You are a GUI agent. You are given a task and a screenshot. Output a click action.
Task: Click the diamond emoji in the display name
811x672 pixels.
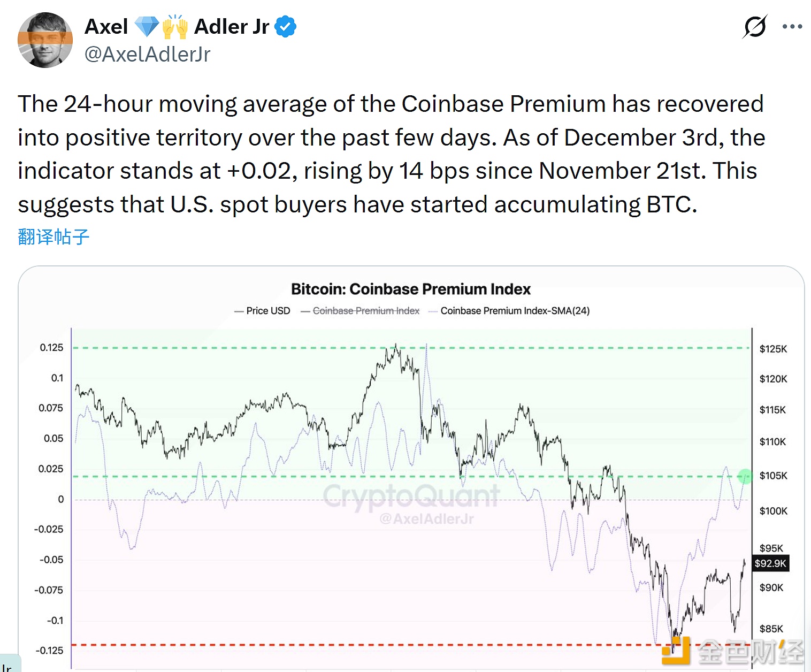[147, 26]
